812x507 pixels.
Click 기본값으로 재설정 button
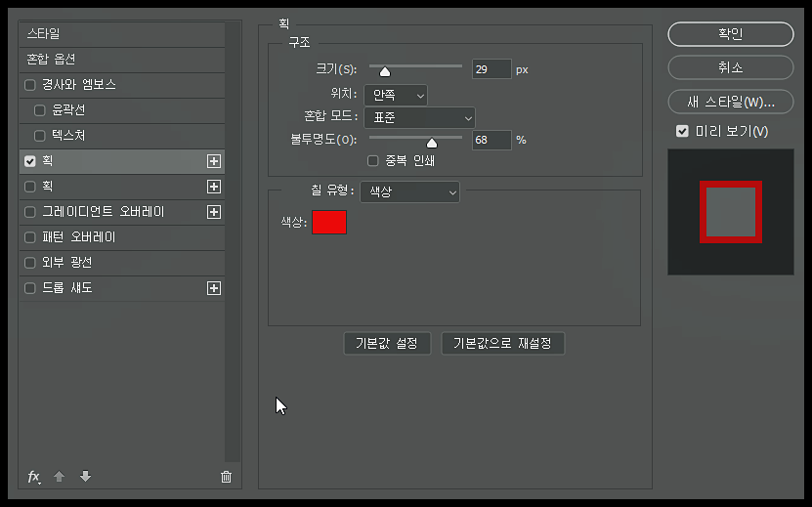503,343
